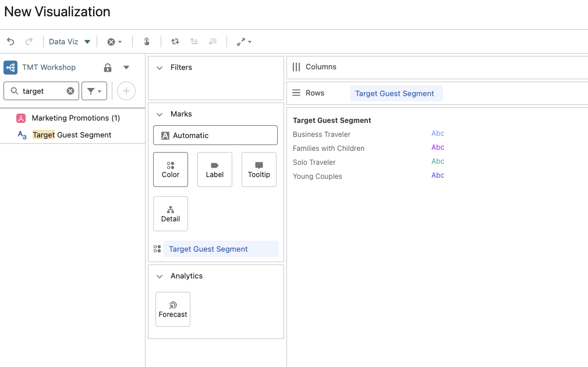The width and height of the screenshot is (588, 367).
Task: Open the Tooltip marks card
Action: click(x=259, y=170)
